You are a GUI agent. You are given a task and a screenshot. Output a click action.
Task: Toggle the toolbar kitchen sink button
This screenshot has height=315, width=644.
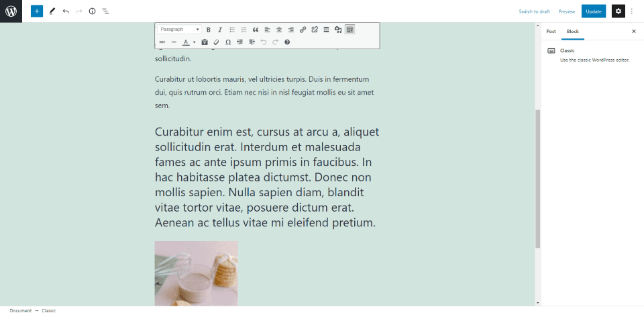click(350, 30)
